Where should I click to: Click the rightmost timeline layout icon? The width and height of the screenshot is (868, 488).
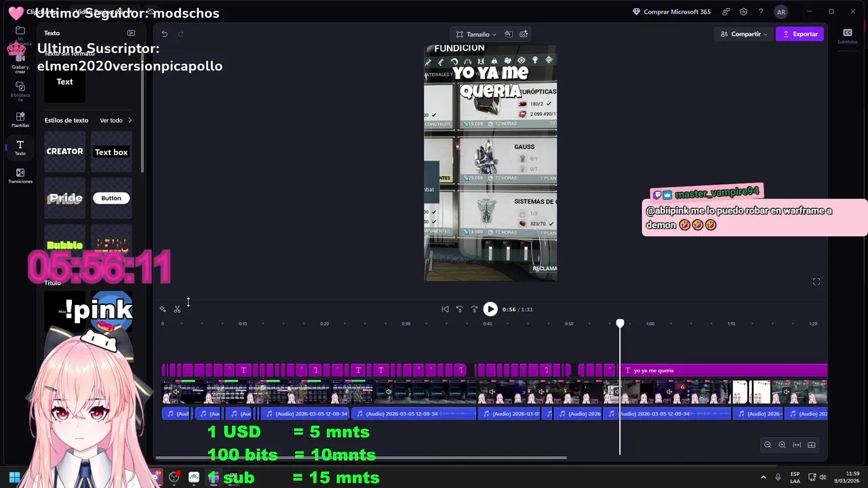click(x=812, y=445)
